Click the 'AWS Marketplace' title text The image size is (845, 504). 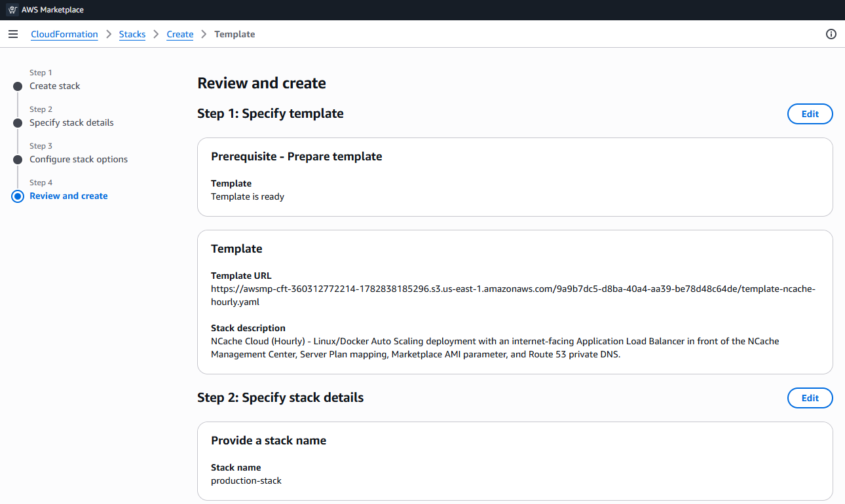point(53,10)
